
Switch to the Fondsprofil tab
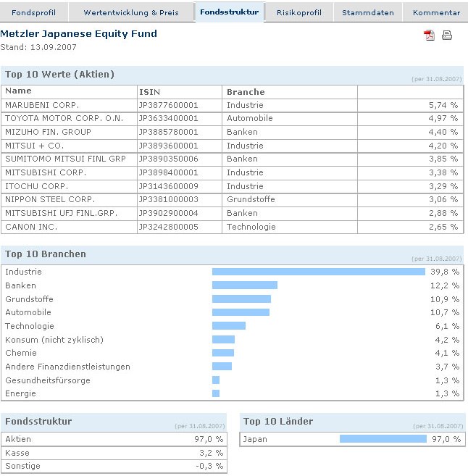[x=34, y=12]
